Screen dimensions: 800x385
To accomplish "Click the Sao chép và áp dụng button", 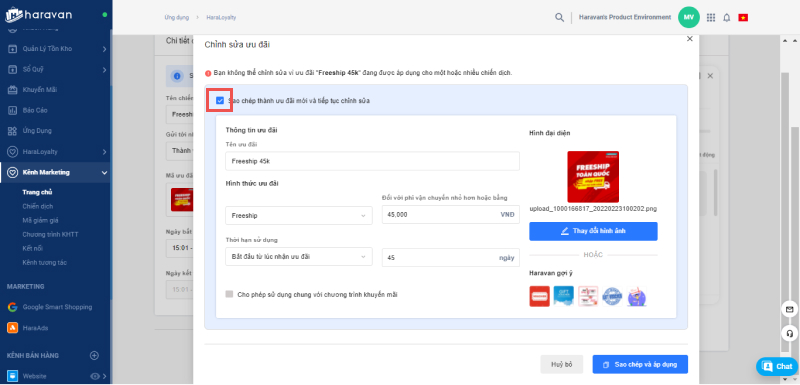I will (x=640, y=365).
